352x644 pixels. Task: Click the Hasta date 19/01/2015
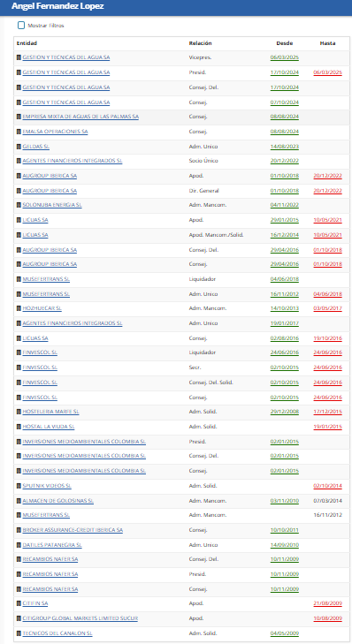328,427
